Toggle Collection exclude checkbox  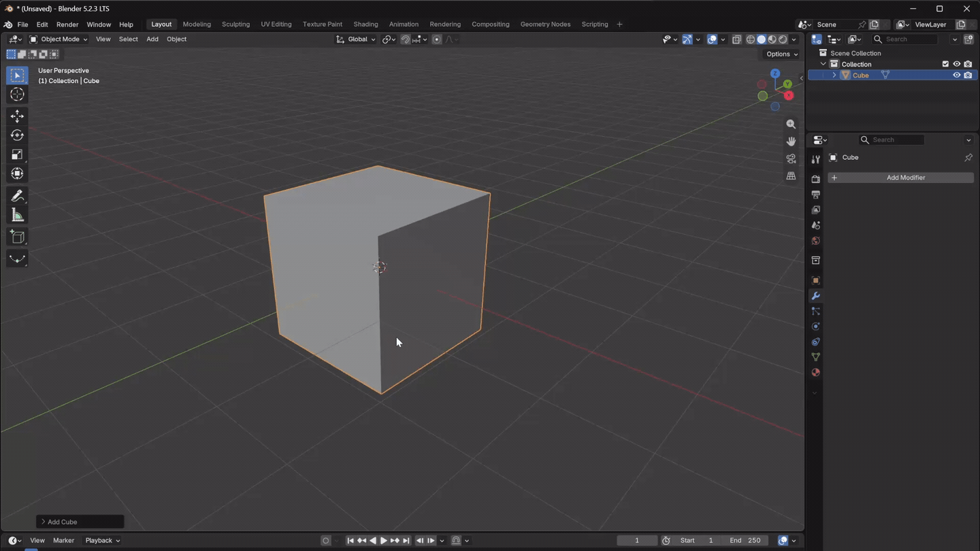click(x=945, y=64)
